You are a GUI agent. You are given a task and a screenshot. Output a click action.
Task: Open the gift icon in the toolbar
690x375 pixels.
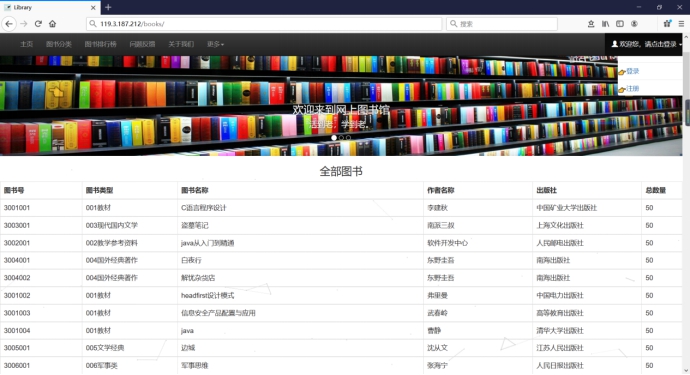pyautogui.click(x=667, y=24)
